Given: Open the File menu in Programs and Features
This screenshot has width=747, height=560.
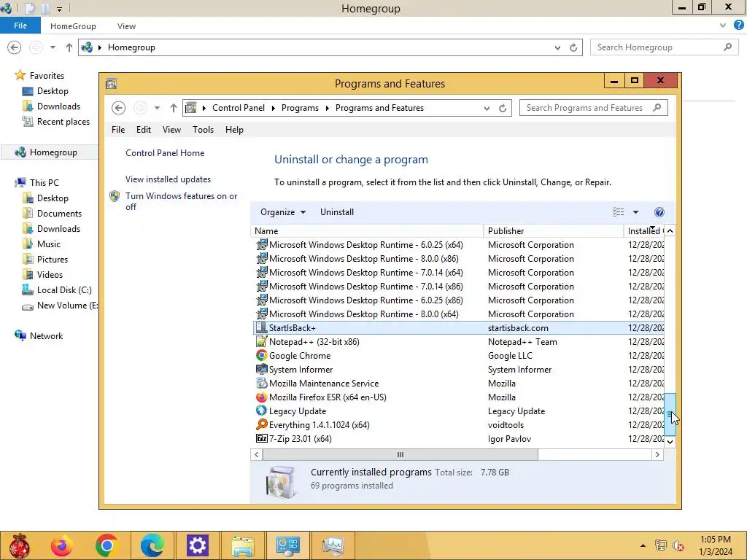Looking at the screenshot, I should [x=118, y=130].
